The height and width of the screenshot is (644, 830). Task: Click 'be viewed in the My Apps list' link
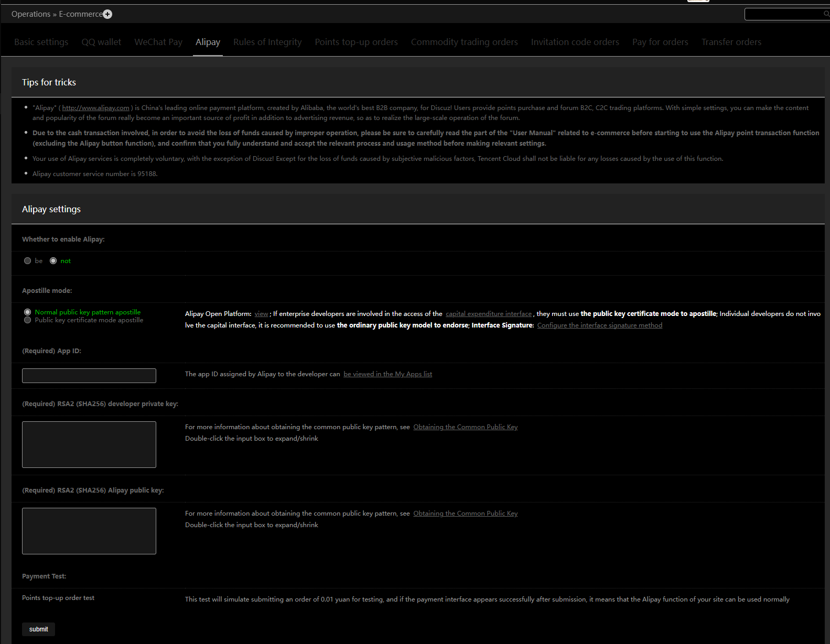click(x=388, y=374)
